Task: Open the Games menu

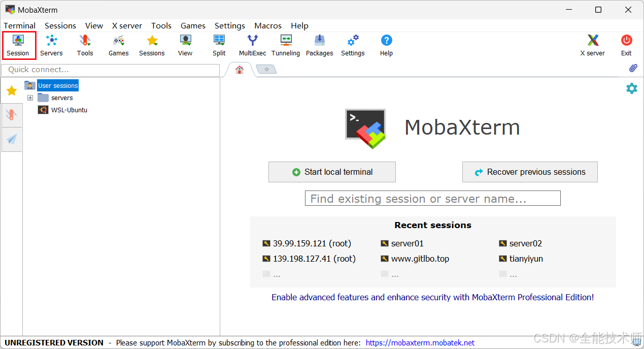Action: (x=193, y=25)
